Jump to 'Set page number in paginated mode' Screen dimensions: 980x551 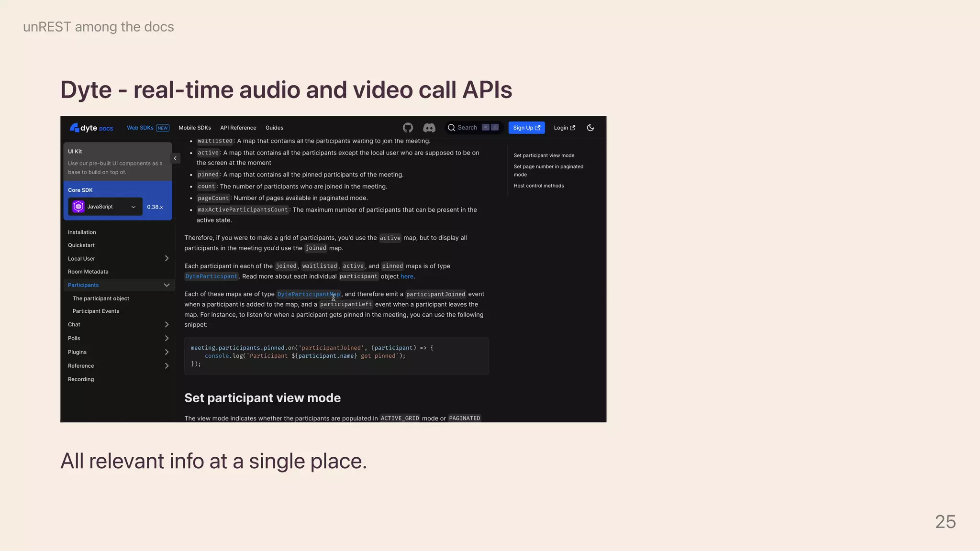click(x=548, y=170)
